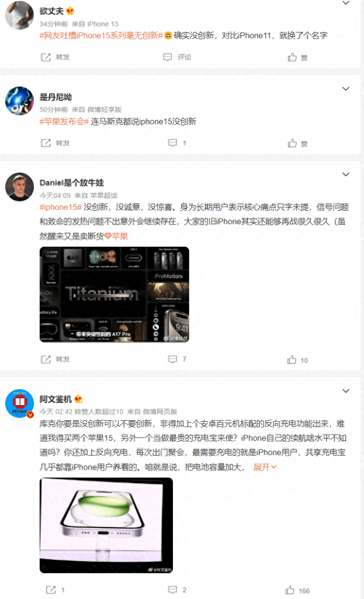364x599 pixels.
Task: Click thumbs-up with 166 likes on 阿文鉴机's post
Action: coord(299,590)
